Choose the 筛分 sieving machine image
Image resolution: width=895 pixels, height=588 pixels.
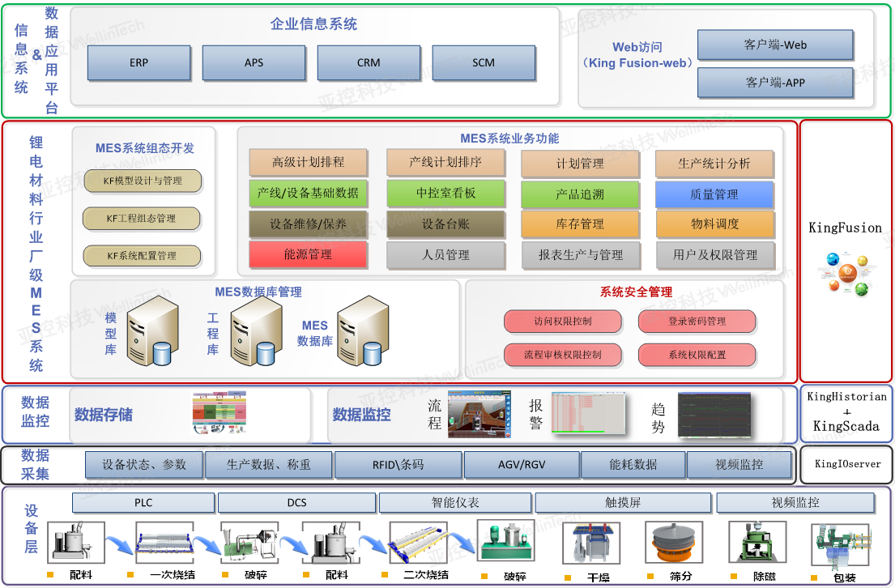[674, 543]
